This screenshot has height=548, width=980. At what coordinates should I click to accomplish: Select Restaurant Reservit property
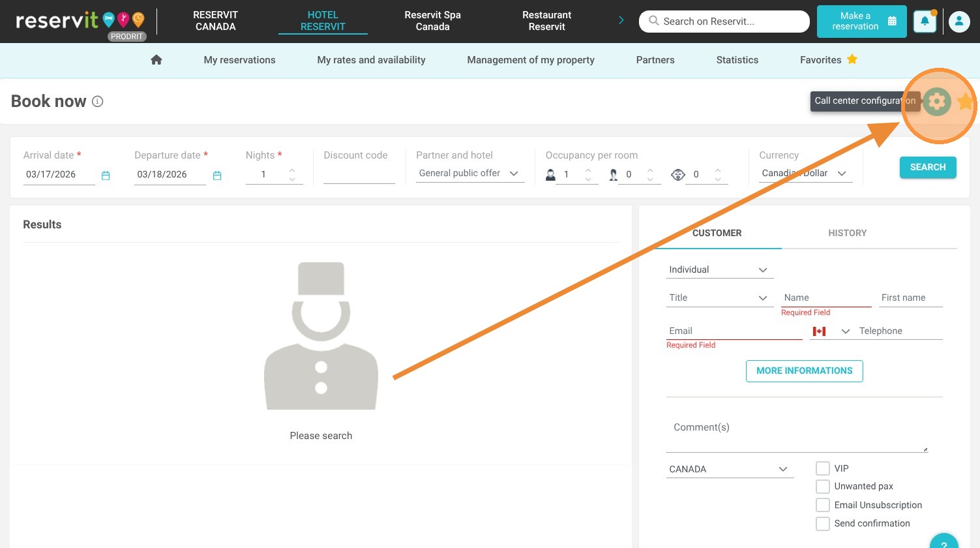(x=547, y=21)
